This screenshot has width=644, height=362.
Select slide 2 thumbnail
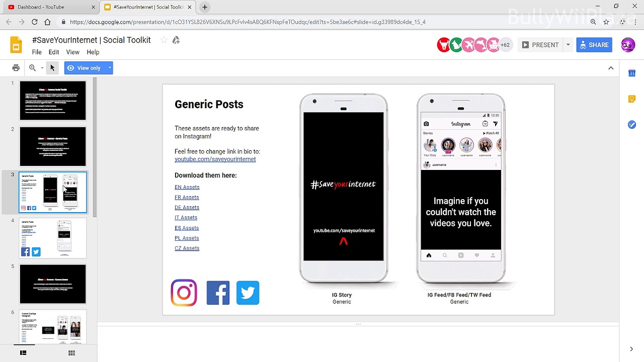(53, 146)
